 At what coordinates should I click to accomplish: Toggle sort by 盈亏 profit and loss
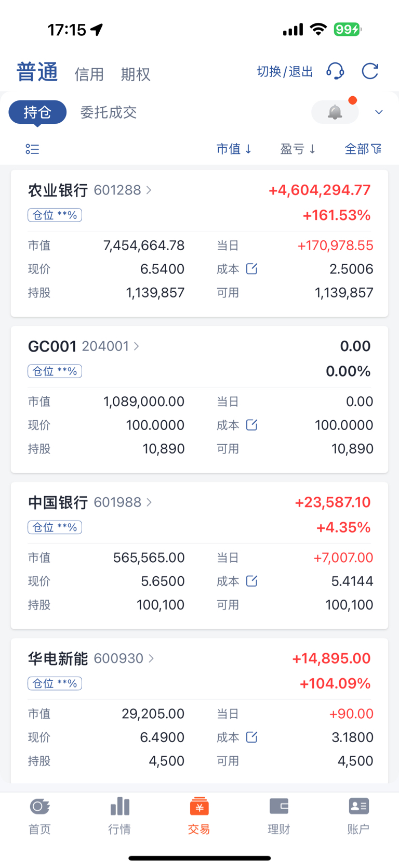tap(298, 149)
